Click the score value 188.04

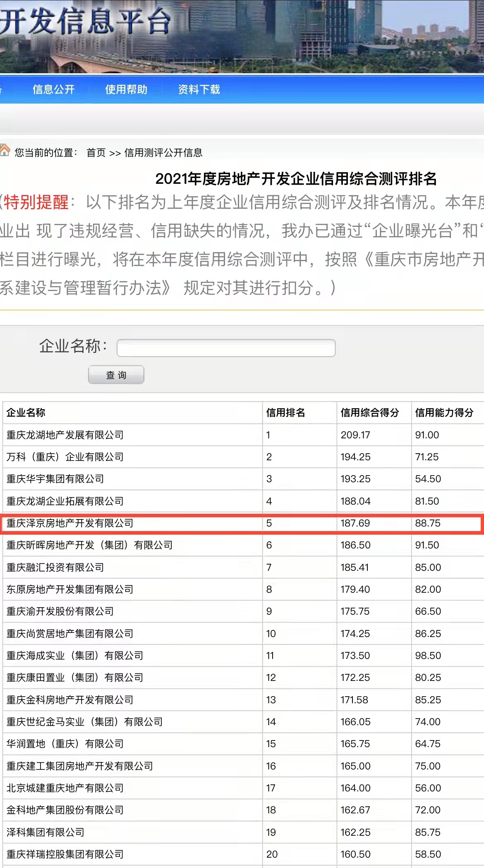355,501
